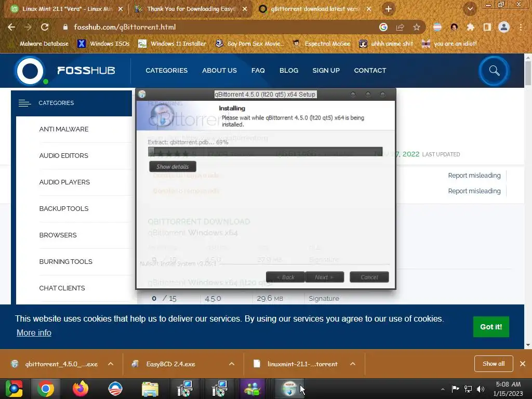Open the CATEGORIES nav menu
This screenshot has width=532, height=399.
click(167, 71)
